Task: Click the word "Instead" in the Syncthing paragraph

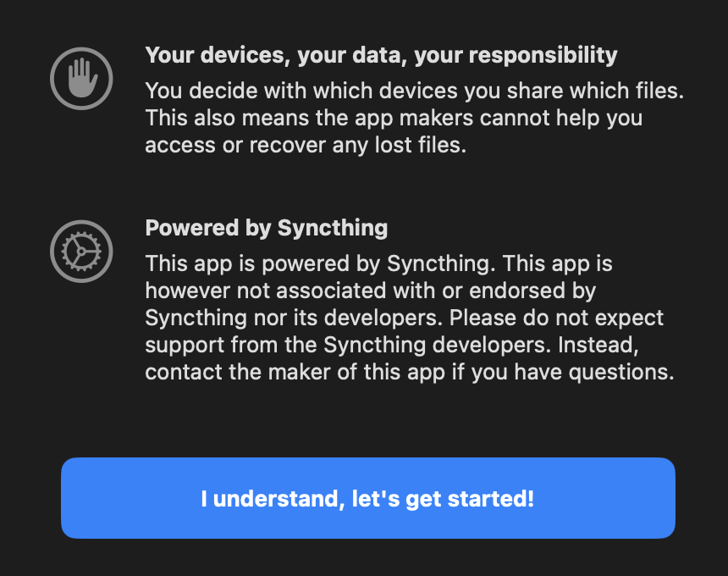Action: point(635,345)
